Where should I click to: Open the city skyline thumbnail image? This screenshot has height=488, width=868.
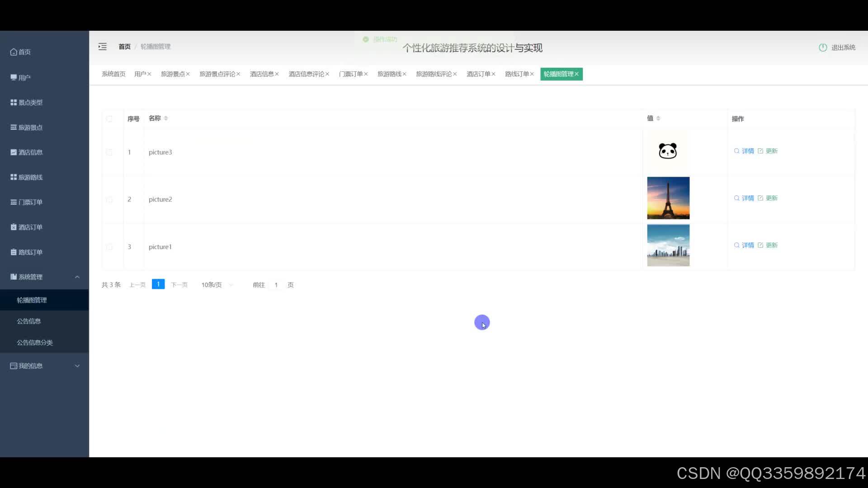[668, 245]
